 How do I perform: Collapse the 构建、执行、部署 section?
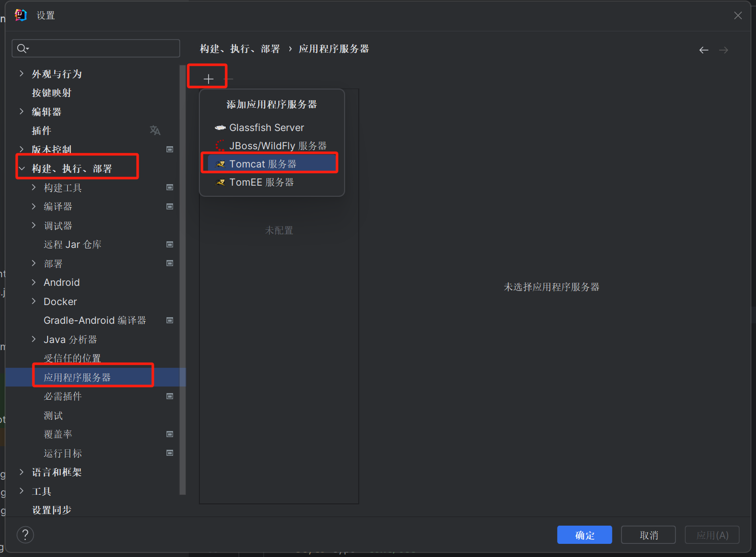[22, 168]
